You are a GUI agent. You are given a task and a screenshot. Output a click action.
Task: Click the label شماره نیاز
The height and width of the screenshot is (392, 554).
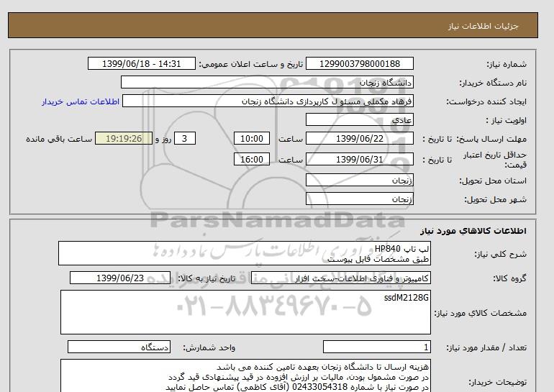tap(507, 64)
